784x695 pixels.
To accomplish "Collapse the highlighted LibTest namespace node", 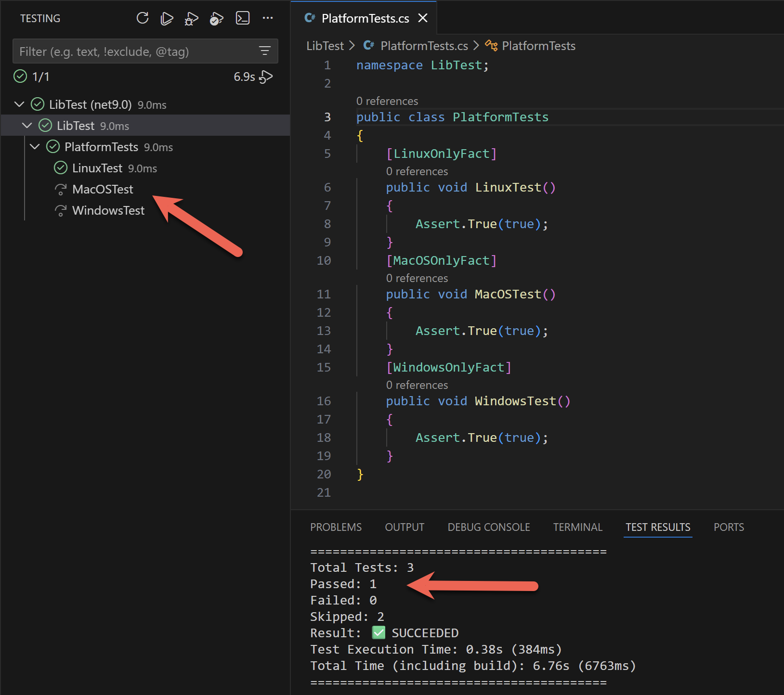I will [27, 126].
